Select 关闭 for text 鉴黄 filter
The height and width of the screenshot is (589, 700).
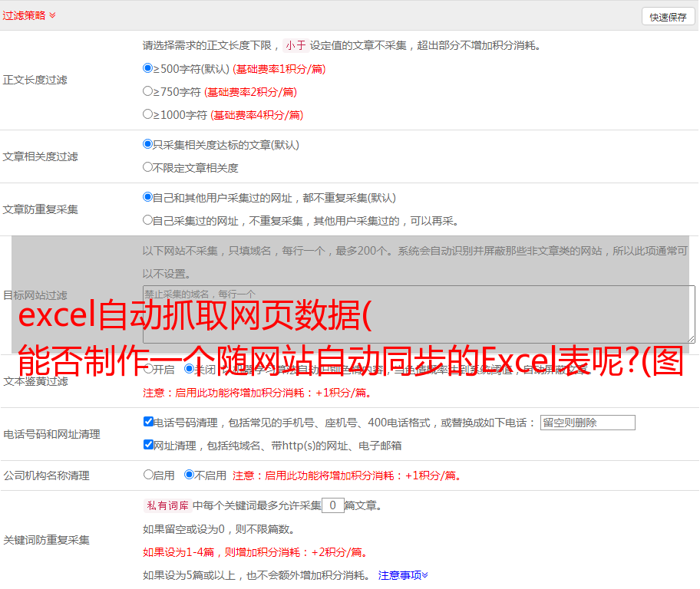coord(189,369)
